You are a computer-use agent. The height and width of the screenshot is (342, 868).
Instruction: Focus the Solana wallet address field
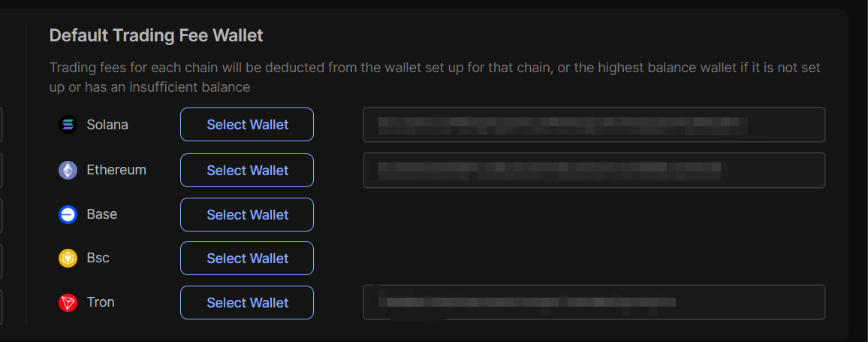(x=593, y=125)
